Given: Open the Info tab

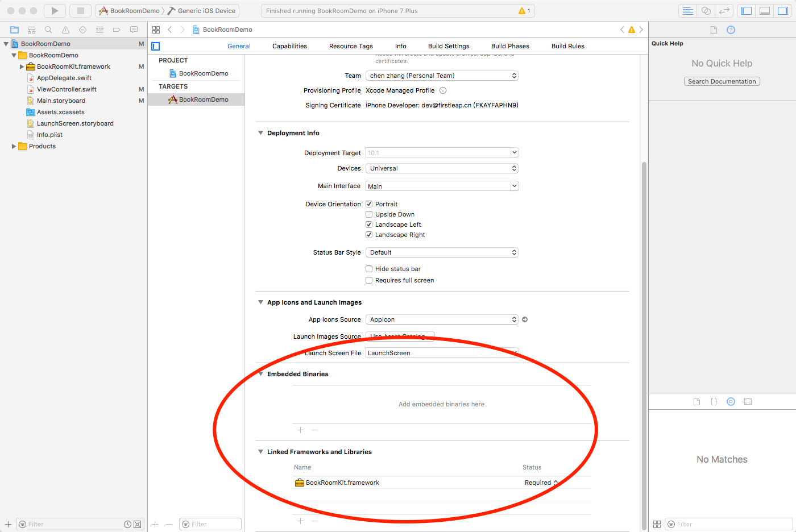Looking at the screenshot, I should coord(401,46).
